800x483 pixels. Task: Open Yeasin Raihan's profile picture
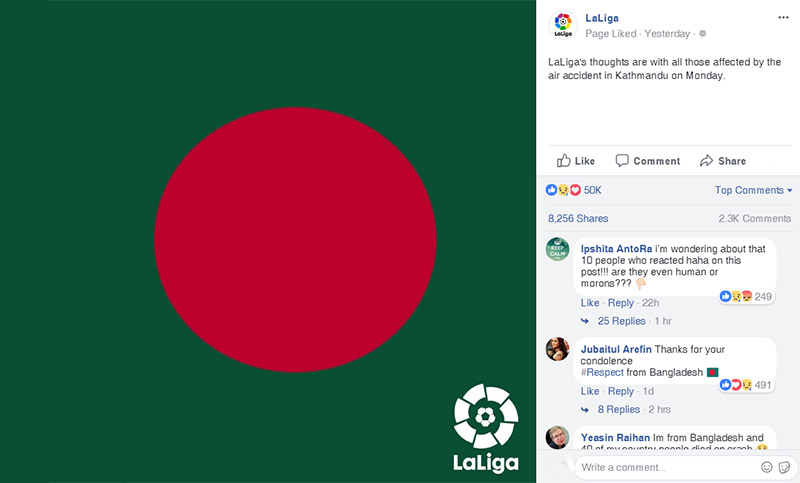(557, 437)
